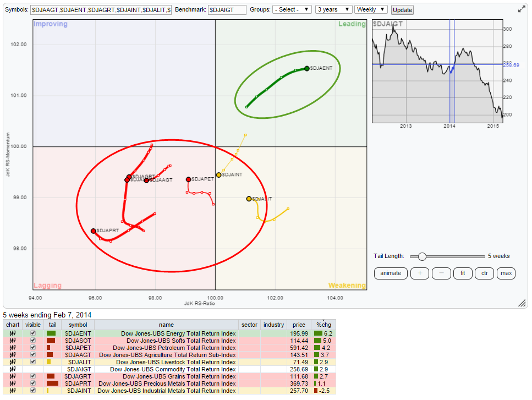The image size is (532, 400).
Task: Click the price value 591.42
Action: [x=299, y=348]
